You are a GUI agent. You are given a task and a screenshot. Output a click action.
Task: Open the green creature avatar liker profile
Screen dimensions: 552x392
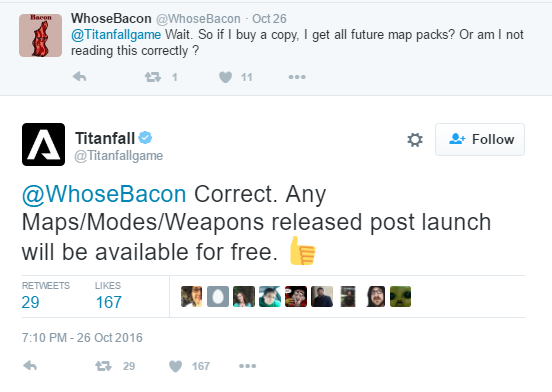[x=400, y=296]
